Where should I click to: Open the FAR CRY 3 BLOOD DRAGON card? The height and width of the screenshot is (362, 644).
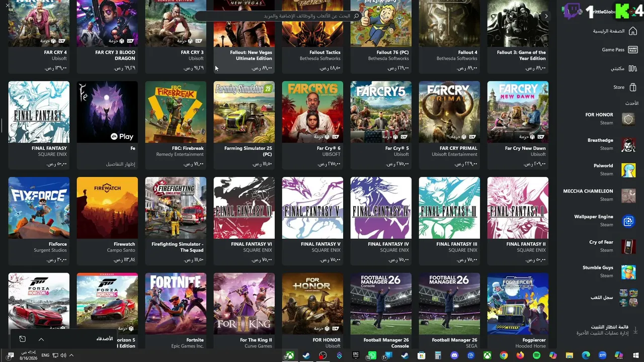point(107,36)
